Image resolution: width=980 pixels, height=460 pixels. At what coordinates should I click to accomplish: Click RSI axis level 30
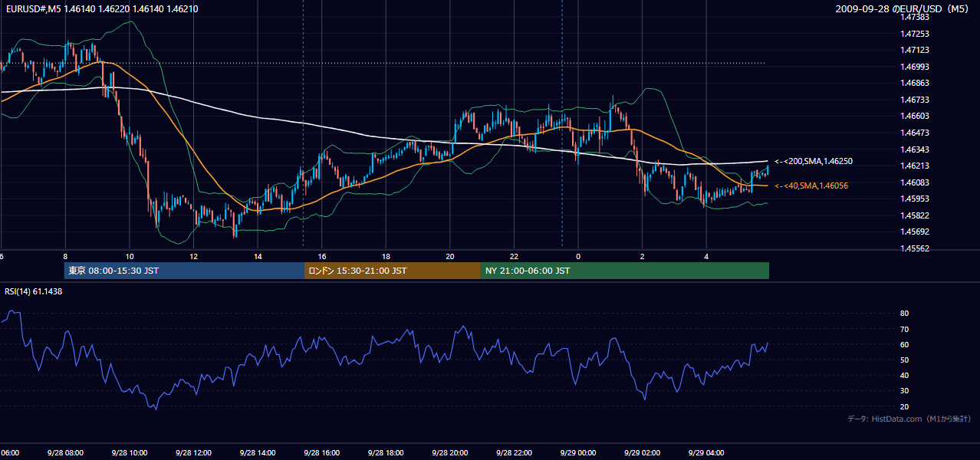coord(904,391)
